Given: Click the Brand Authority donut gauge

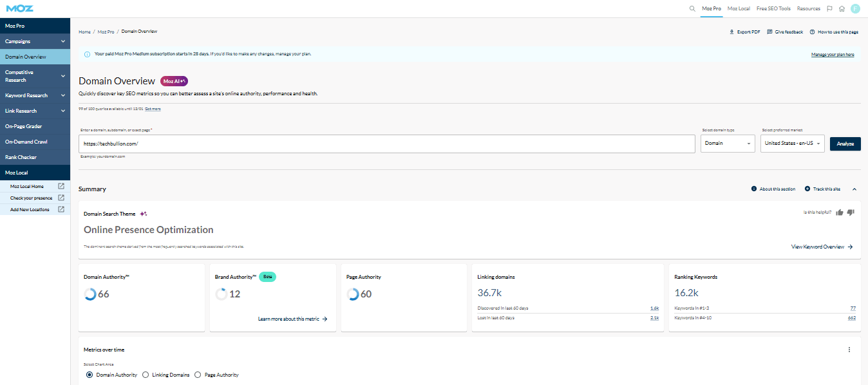Looking at the screenshot, I should pyautogui.click(x=222, y=294).
